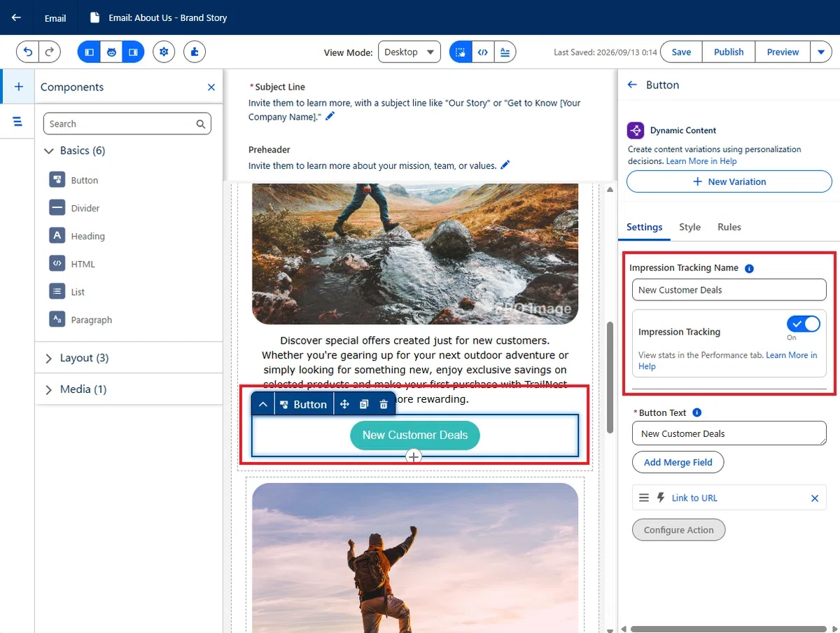The width and height of the screenshot is (840, 633).
Task: Open the structure list icon in the sidebar
Action: pos(18,122)
